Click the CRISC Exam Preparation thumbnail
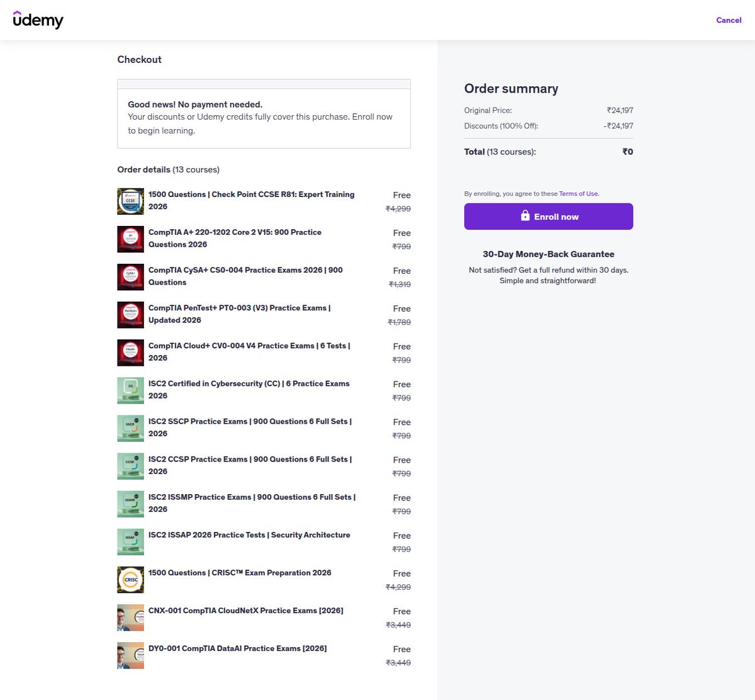This screenshot has width=755, height=700. click(131, 580)
